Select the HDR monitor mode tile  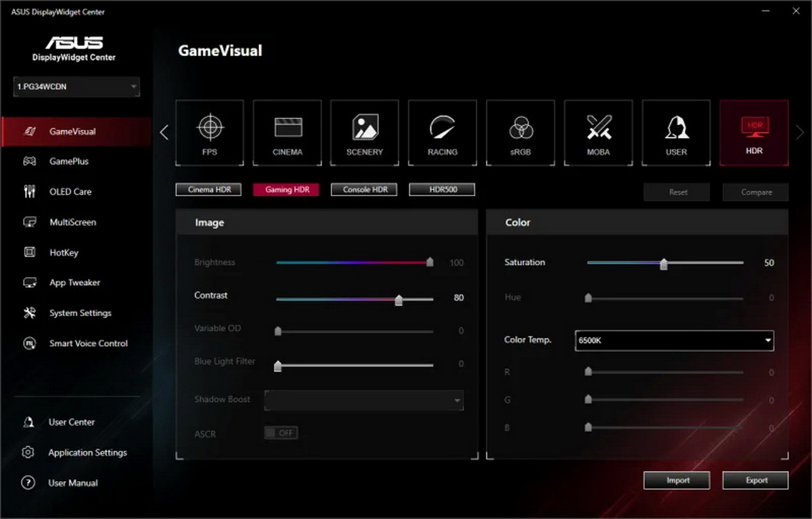coord(754,133)
